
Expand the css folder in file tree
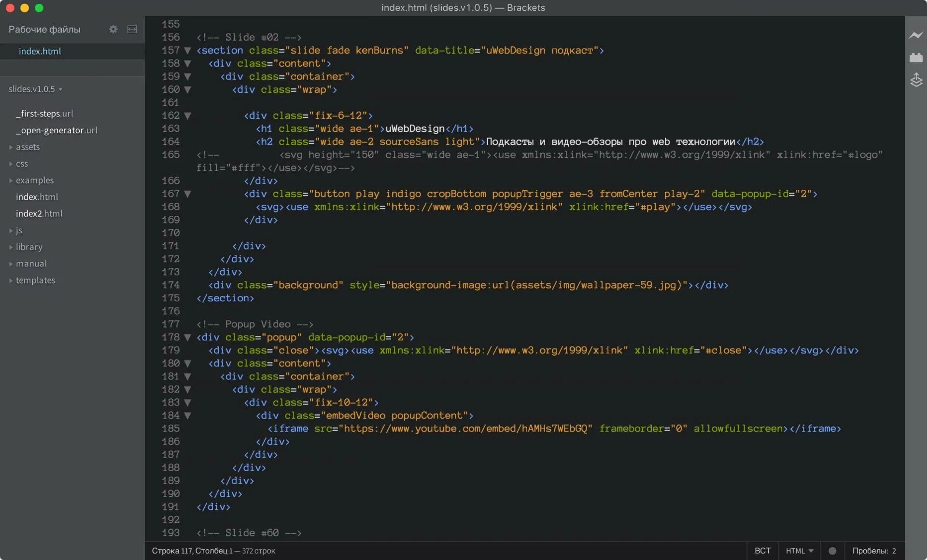[11, 163]
